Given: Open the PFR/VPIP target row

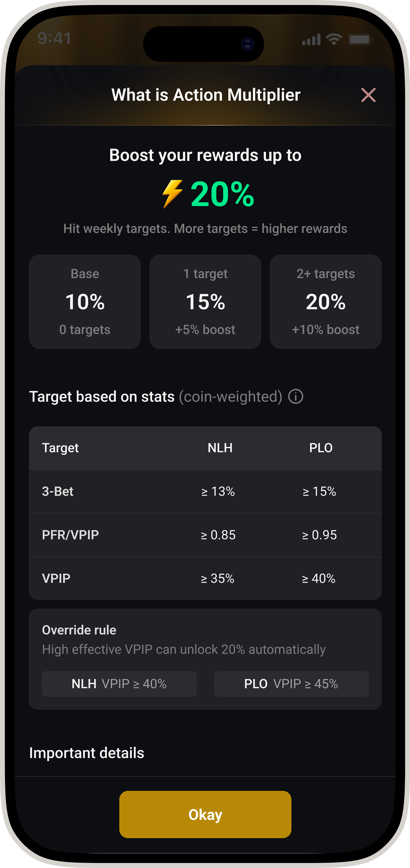Looking at the screenshot, I should click(x=205, y=535).
